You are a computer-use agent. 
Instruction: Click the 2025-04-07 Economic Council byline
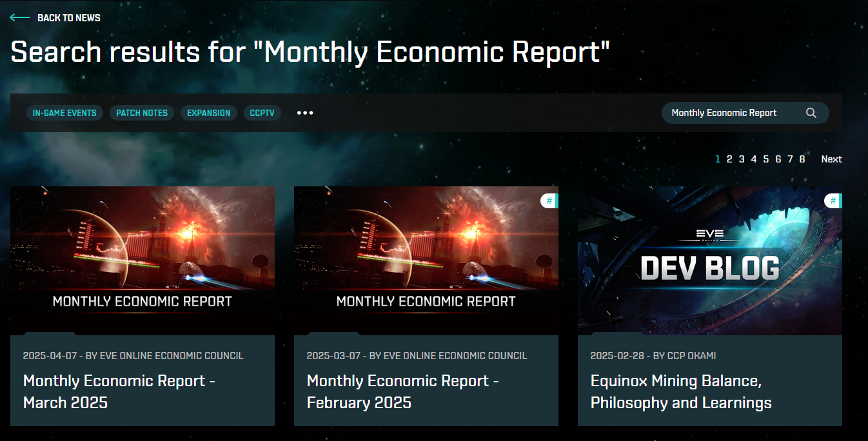pos(133,356)
